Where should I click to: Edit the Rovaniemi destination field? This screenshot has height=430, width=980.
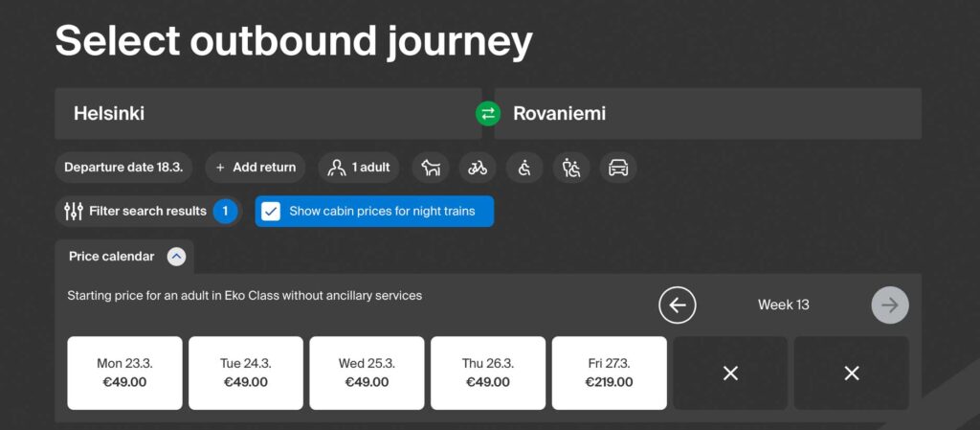tap(707, 114)
